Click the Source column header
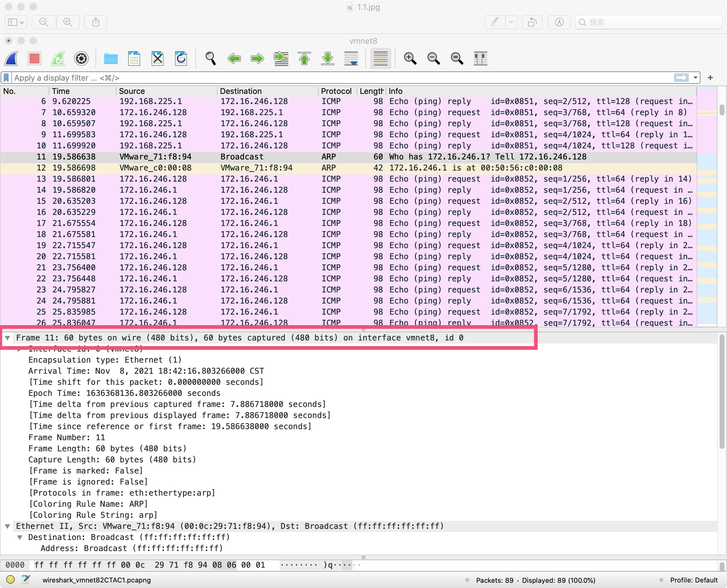This screenshot has height=588, width=727. coord(132,91)
